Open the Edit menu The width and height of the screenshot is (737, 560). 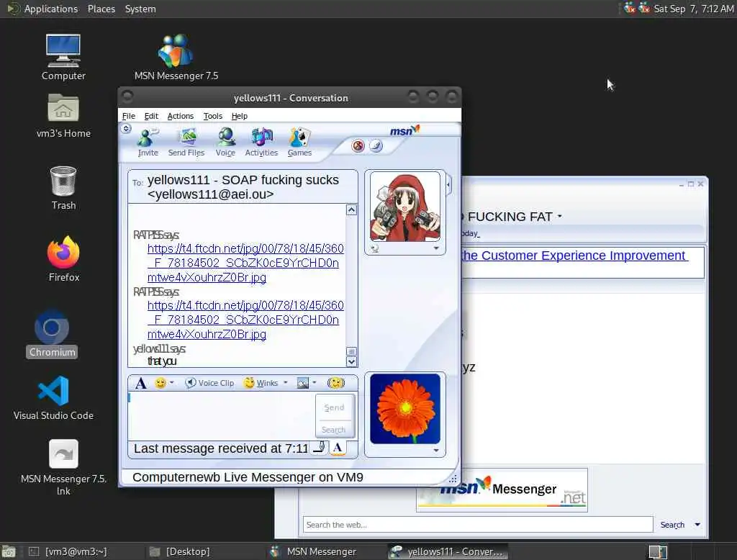[151, 116]
